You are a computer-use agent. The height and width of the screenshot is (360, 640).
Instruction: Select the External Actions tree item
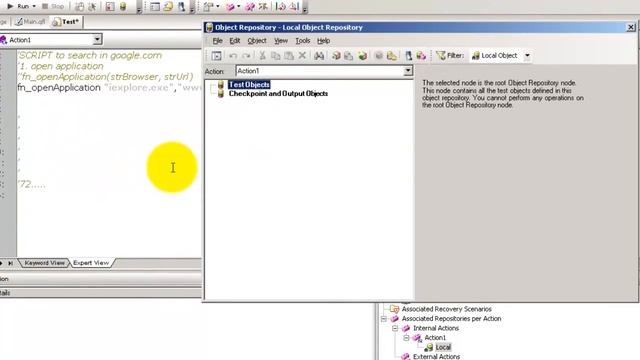(x=436, y=356)
